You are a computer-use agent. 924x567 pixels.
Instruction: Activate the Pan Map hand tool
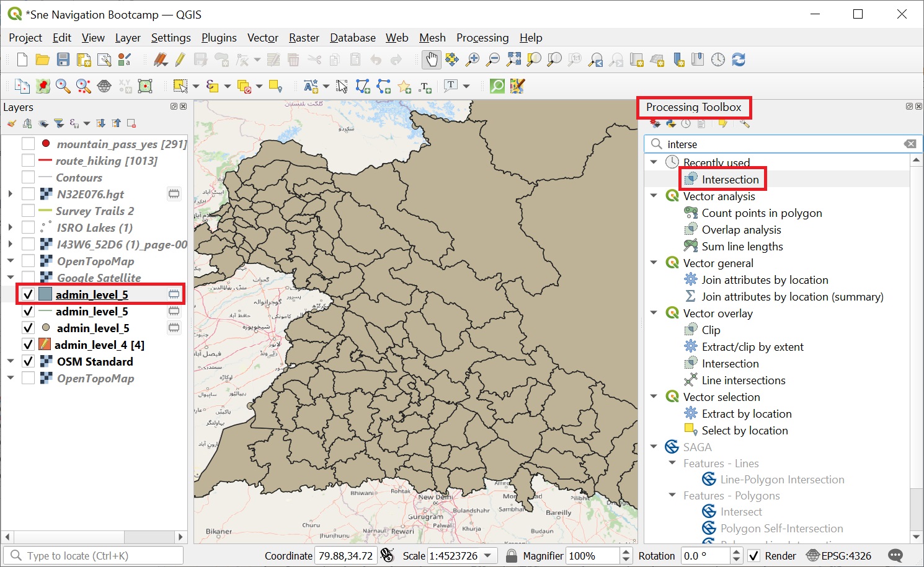[431, 59]
